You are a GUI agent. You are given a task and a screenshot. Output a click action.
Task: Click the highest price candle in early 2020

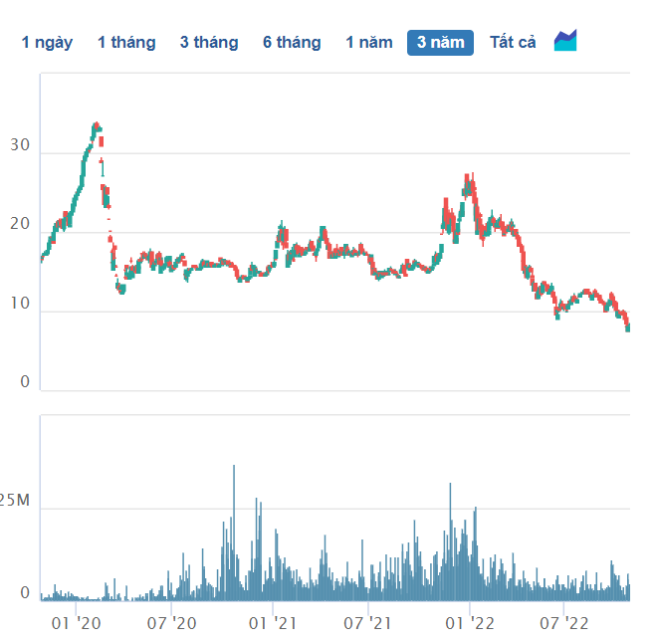coord(96,127)
